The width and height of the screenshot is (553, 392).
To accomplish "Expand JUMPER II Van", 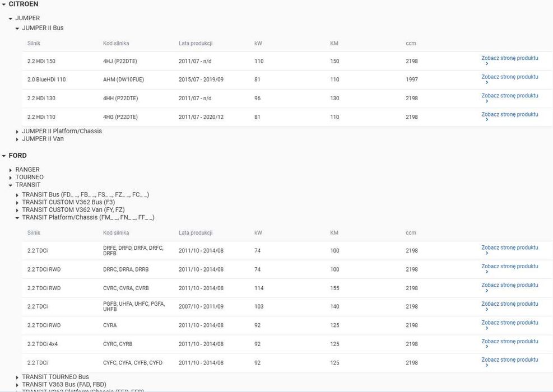I will click(17, 139).
